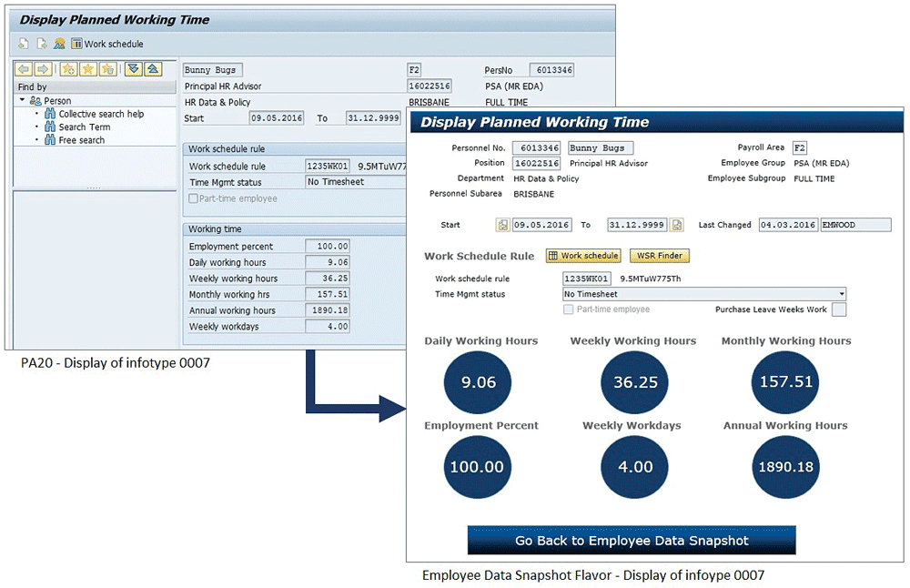Collapse the Person tree node
The width and height of the screenshot is (910, 588).
point(22,101)
